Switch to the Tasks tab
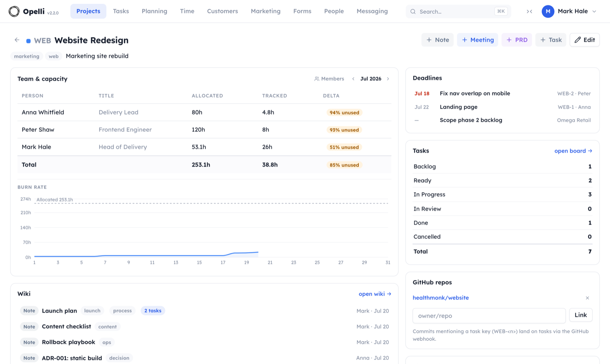Screen dimensions: 610x364 [x=121, y=11]
